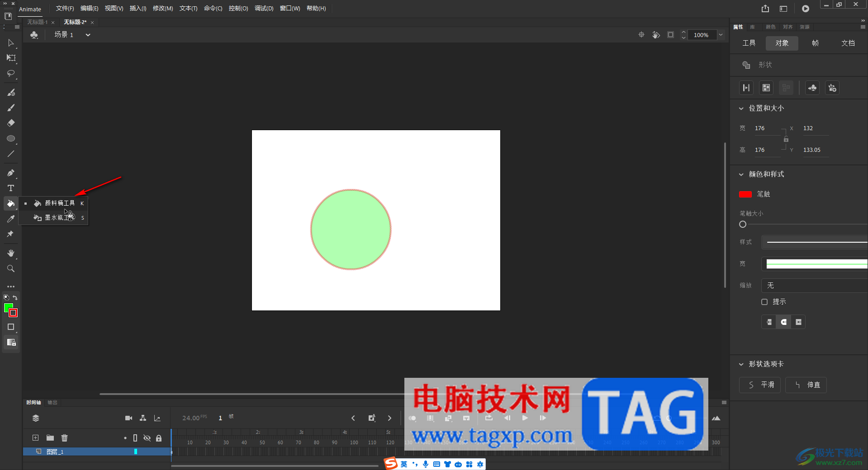Delete the selected layer with trash icon
Viewport: 868px width, 470px height.
coord(65,438)
